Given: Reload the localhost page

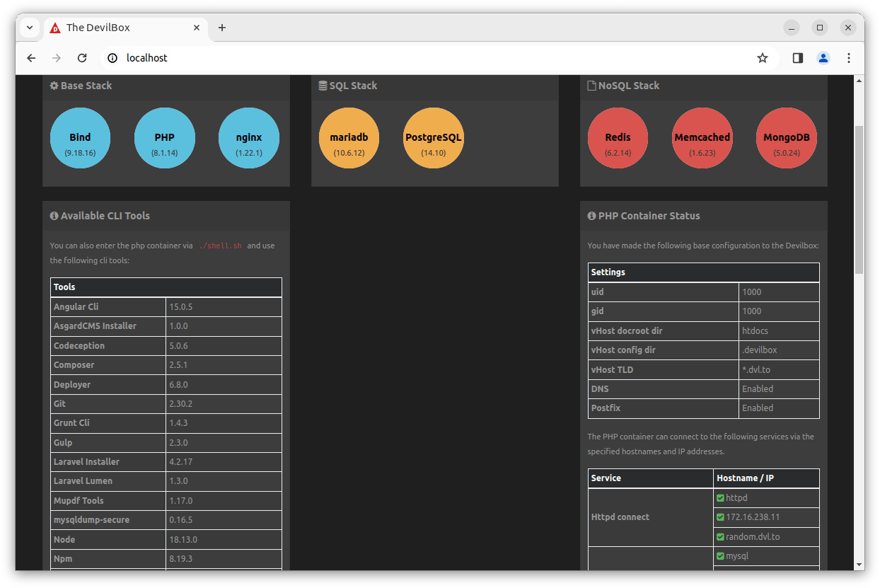Looking at the screenshot, I should click(x=82, y=58).
